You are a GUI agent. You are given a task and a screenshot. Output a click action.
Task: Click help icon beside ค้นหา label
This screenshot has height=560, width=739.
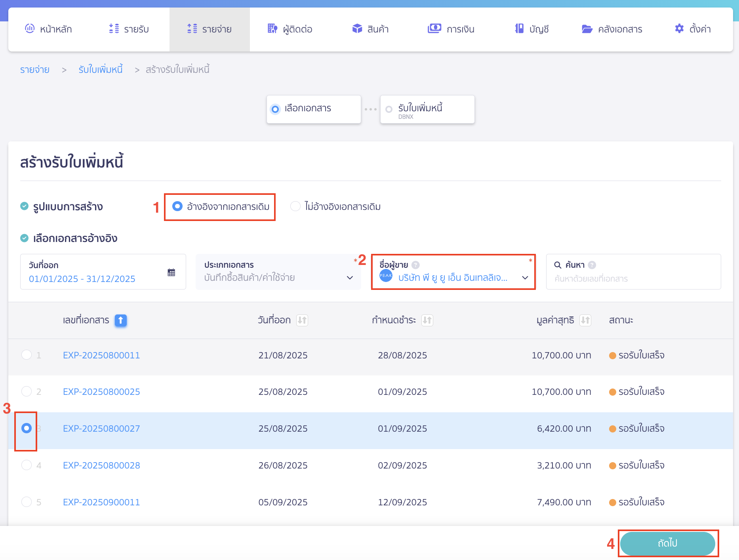pos(592,265)
